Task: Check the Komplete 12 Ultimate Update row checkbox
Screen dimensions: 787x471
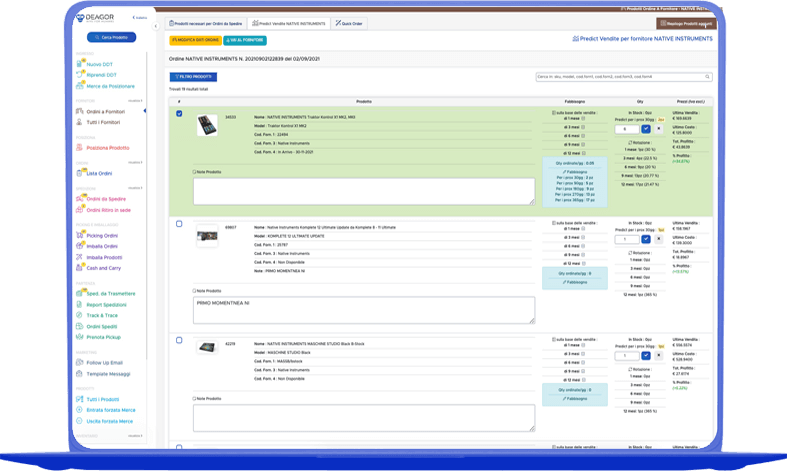Action: [x=179, y=224]
